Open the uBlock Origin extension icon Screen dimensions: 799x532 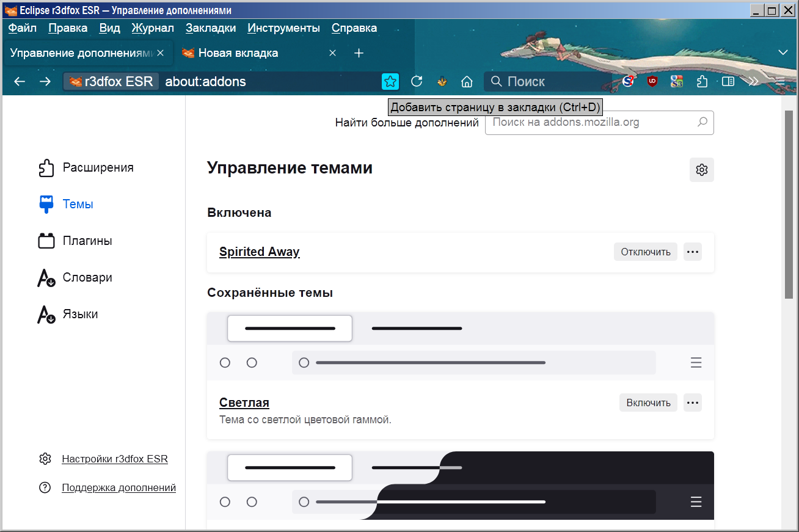(x=652, y=81)
